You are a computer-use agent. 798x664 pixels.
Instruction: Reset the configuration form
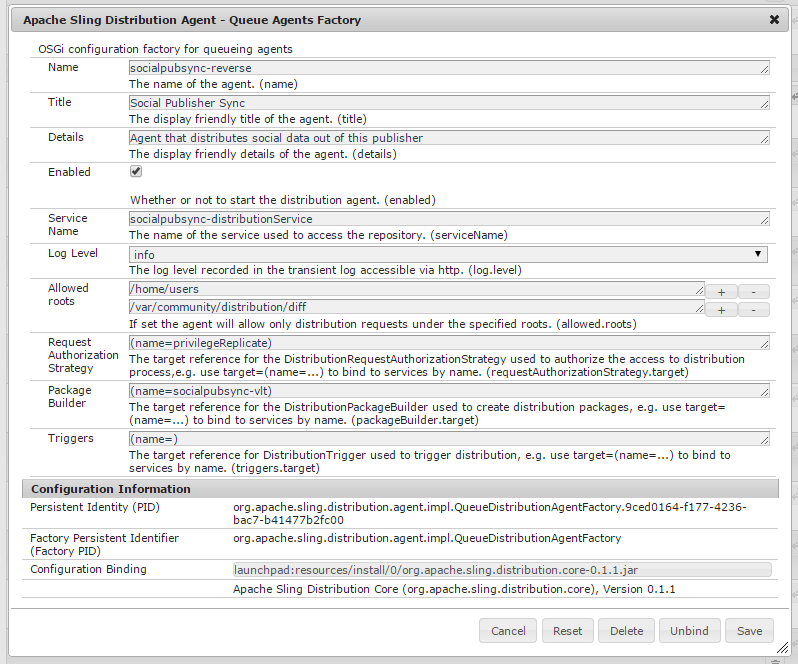(567, 631)
